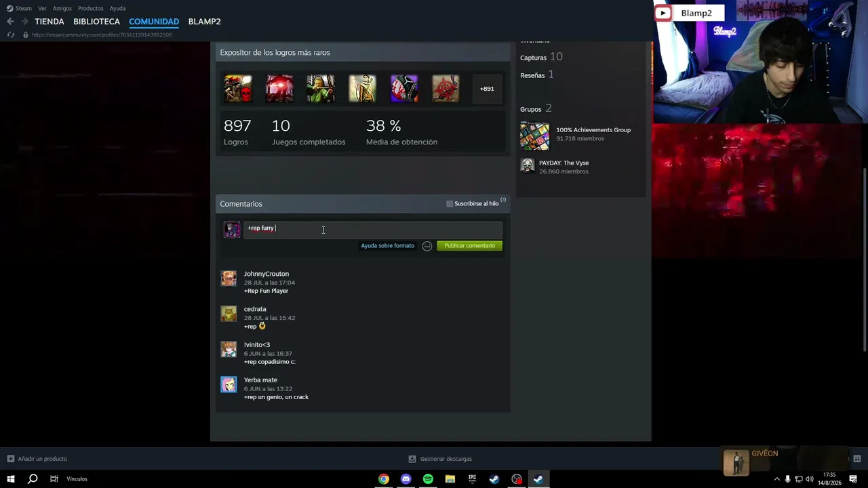868x488 pixels.
Task: Open the emoticon picker for the comment
Action: (x=427, y=246)
